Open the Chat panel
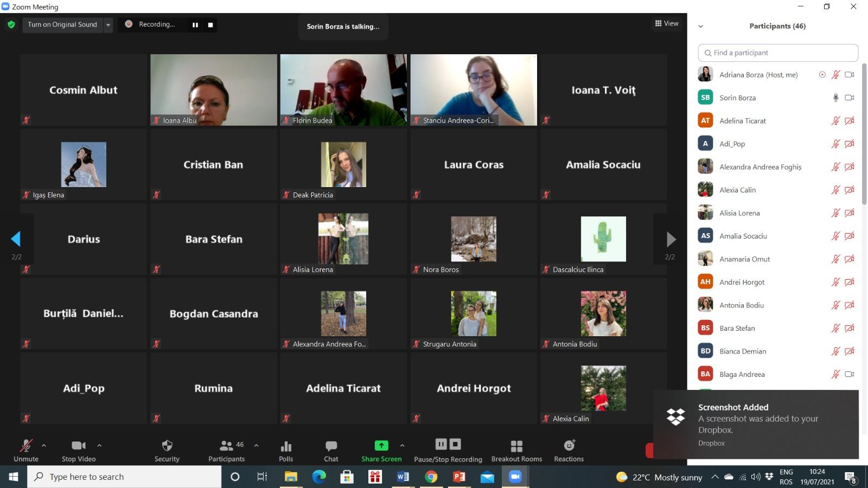Screen dimensions: 868x488 click(331, 446)
